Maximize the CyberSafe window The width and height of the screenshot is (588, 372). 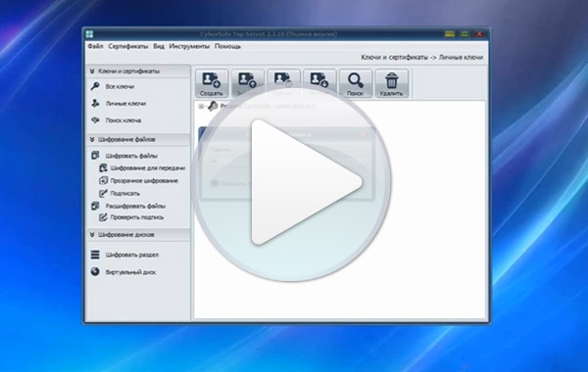pyautogui.click(x=465, y=34)
